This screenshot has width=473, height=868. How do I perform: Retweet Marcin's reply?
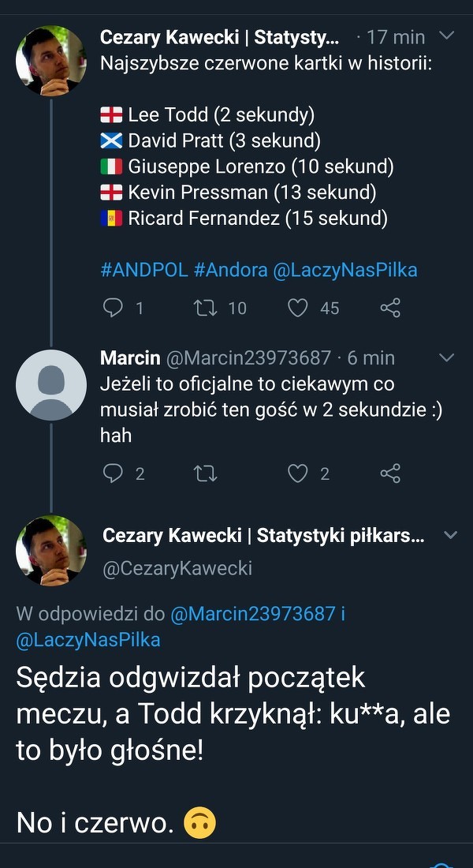pos(204,473)
